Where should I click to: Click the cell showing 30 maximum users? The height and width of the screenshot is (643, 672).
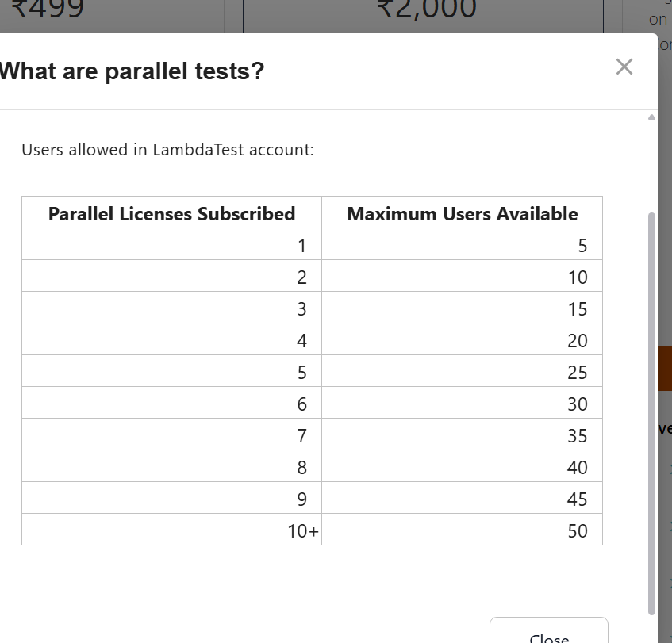pos(462,403)
